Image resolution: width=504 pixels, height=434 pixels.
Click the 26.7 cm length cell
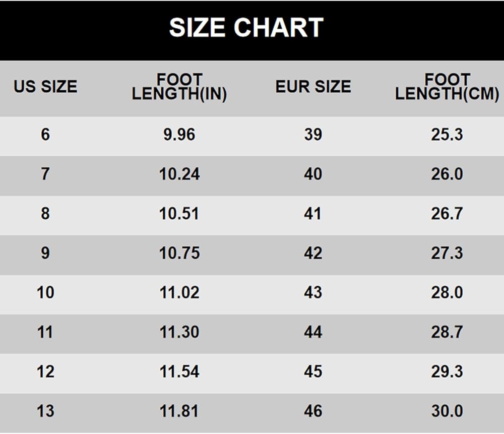(x=447, y=213)
